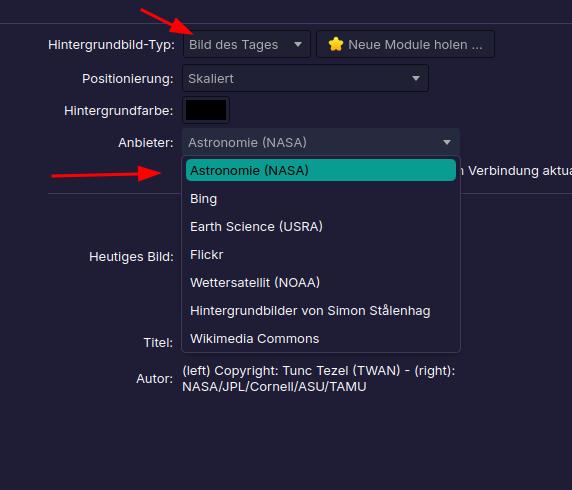Click the yellow star icon on the Neue Module holen button

[336, 44]
